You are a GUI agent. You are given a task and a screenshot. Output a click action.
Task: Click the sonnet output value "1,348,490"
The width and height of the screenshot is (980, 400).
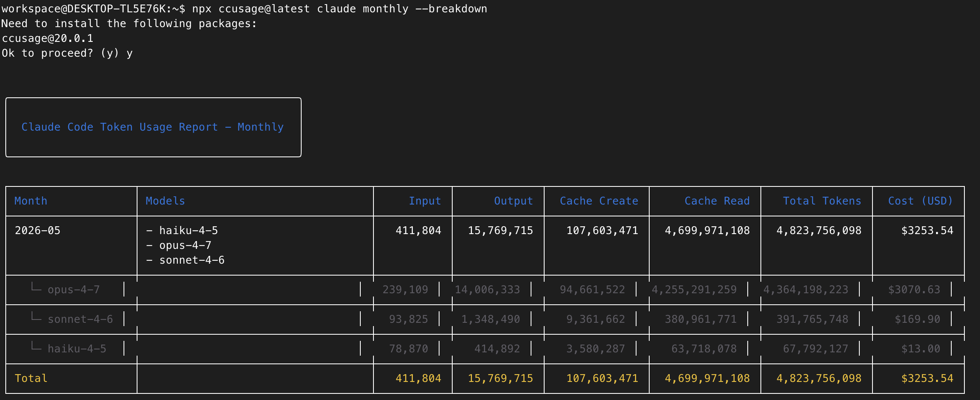click(x=490, y=319)
